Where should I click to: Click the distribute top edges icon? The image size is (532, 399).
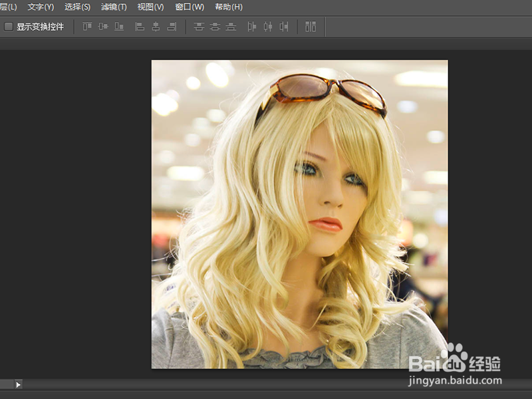coord(199,26)
